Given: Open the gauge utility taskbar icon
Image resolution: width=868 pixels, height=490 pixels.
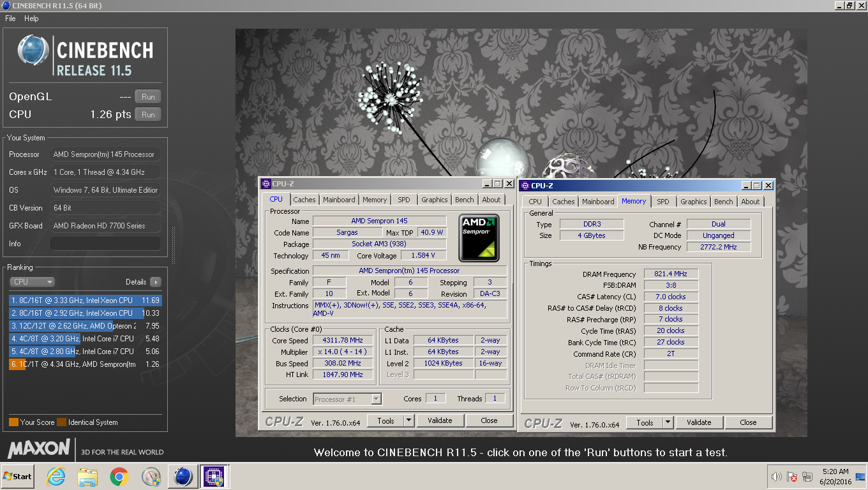Looking at the screenshot, I should 151,477.
